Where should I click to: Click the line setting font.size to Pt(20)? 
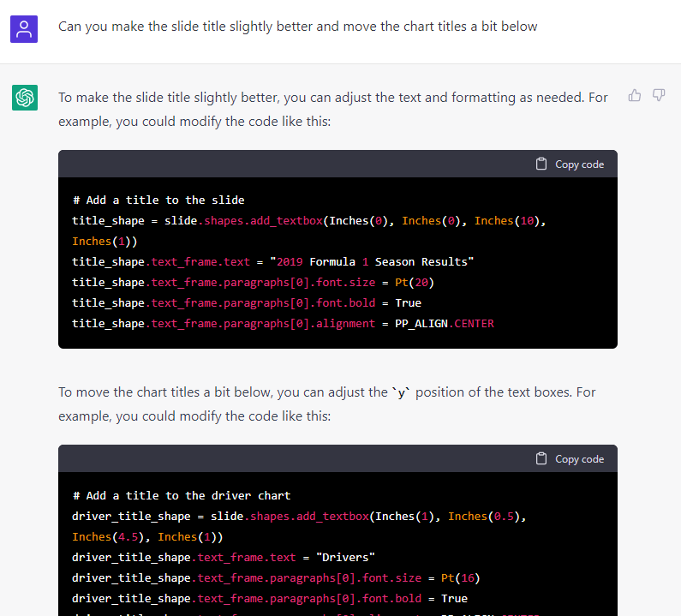tap(253, 283)
